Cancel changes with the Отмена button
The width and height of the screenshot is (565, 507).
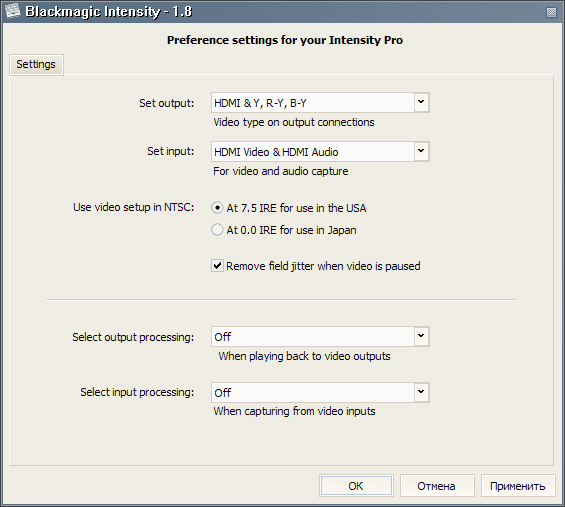(437, 486)
